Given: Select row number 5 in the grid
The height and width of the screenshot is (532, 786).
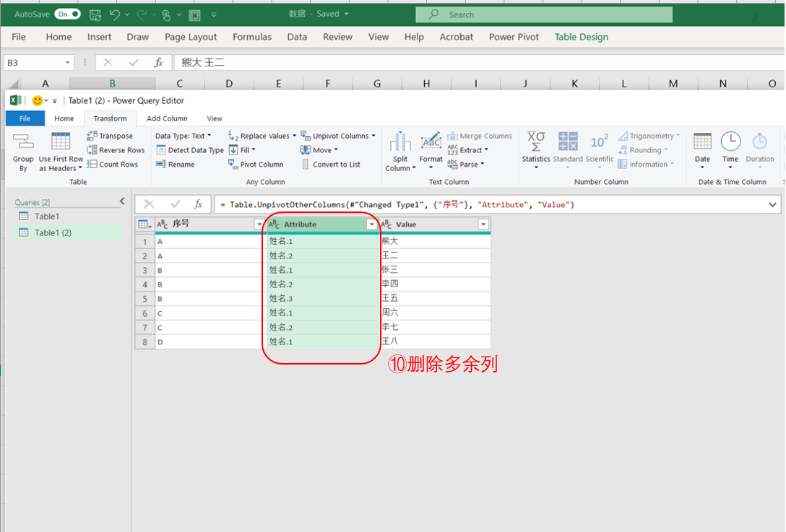Looking at the screenshot, I should (x=145, y=299).
